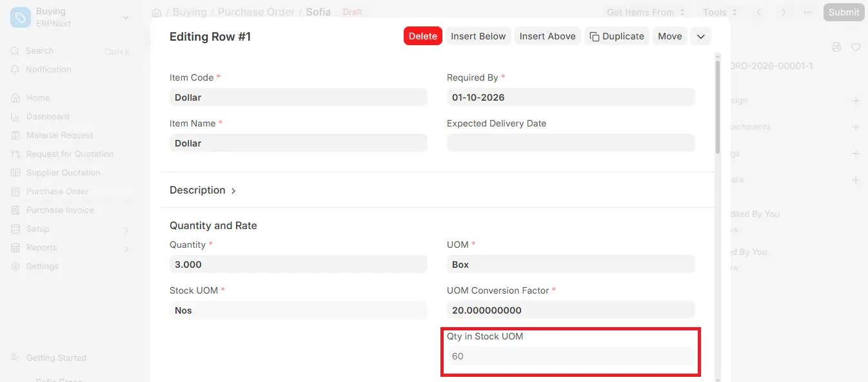Open the Buying breadcrumb link
This screenshot has width=868, height=382.
[x=190, y=12]
